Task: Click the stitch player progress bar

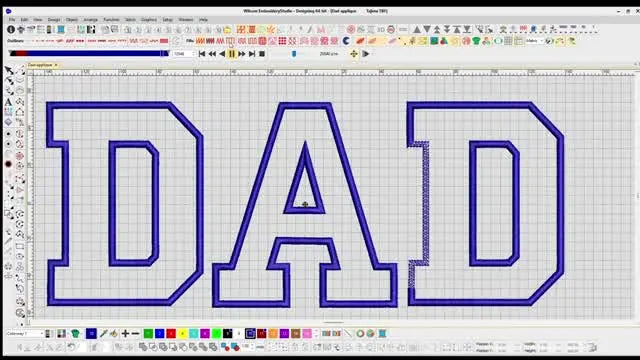Action: 89,53
